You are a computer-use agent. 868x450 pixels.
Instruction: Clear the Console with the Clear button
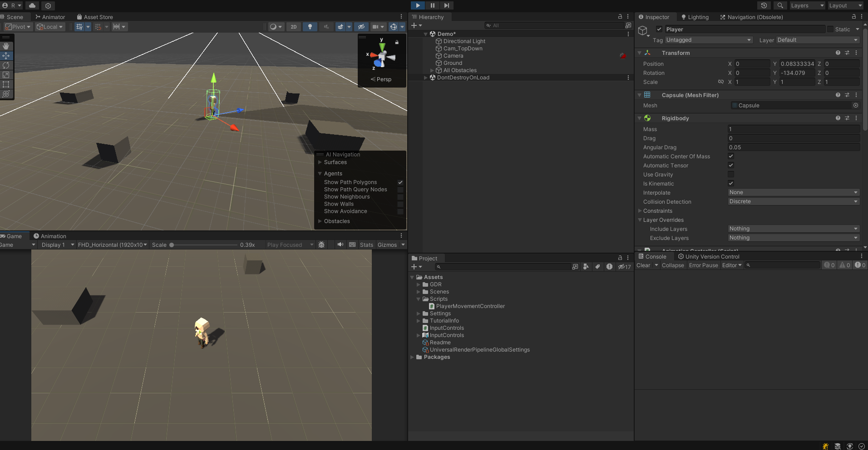643,265
